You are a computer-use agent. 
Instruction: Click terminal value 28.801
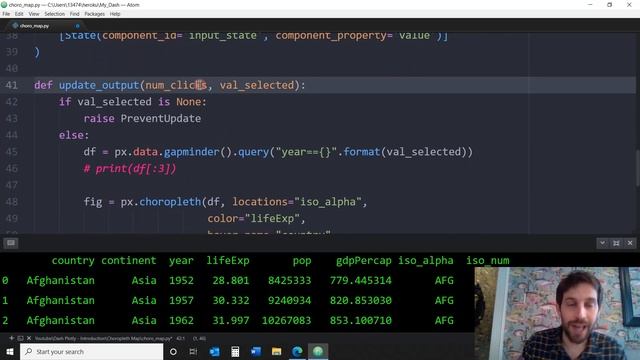[x=231, y=280]
